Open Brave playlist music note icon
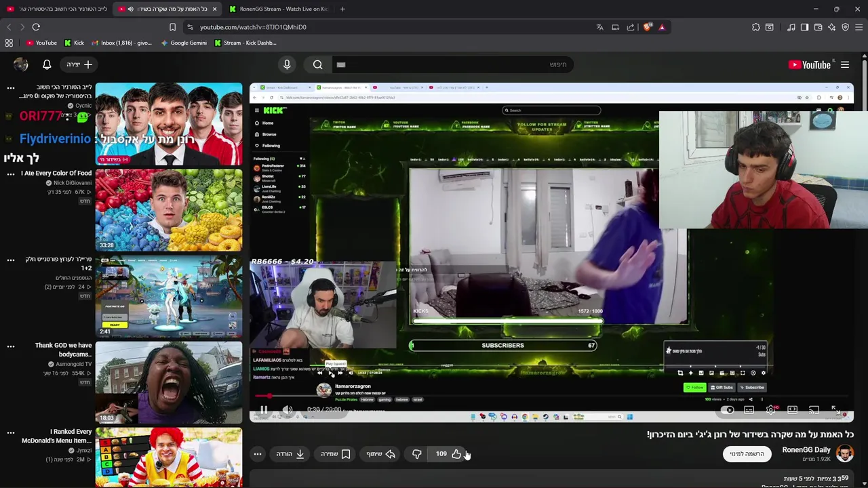The width and height of the screenshot is (868, 488). (791, 27)
